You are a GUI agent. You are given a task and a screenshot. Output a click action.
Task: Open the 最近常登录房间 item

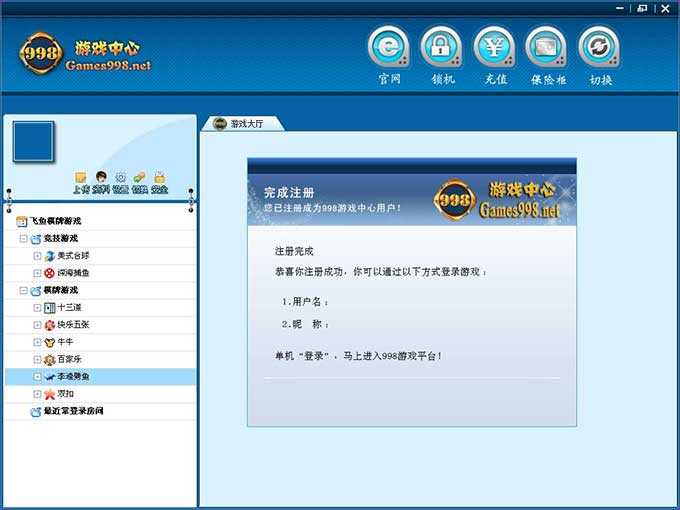click(73, 411)
